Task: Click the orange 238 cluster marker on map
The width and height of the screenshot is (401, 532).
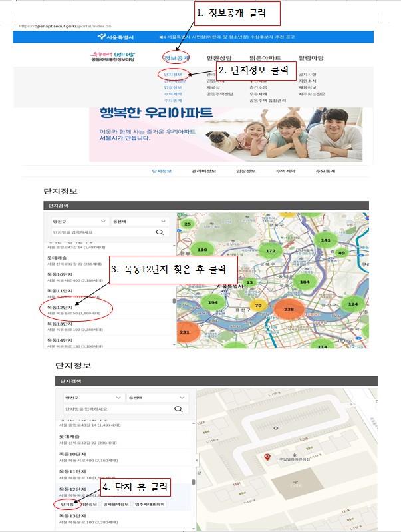Action: [x=289, y=309]
